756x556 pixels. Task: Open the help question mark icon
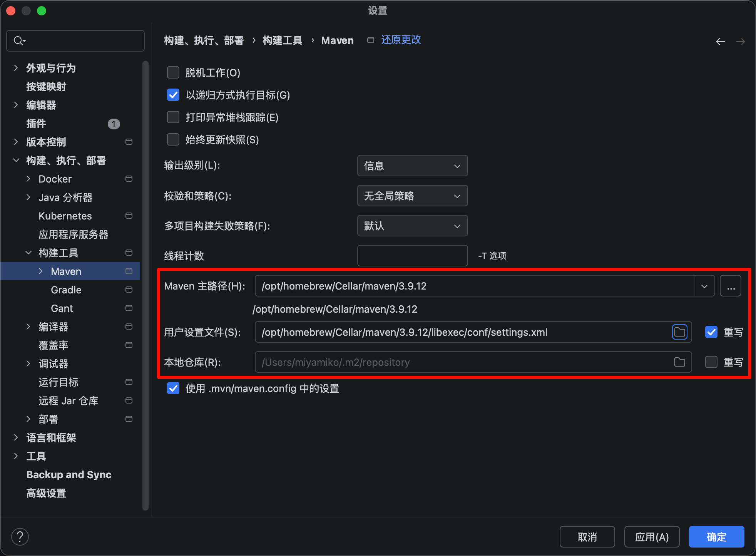[20, 537]
